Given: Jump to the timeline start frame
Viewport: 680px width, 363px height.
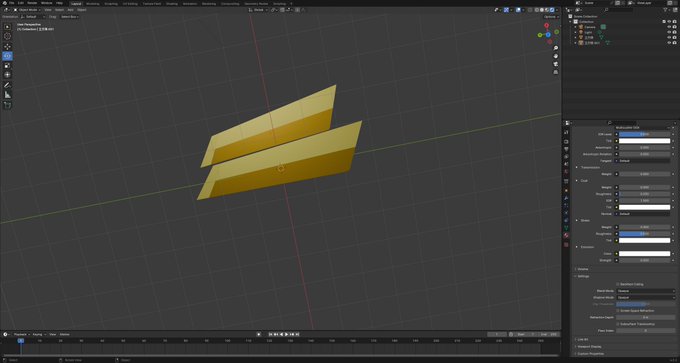Looking at the screenshot, I should [x=271, y=334].
